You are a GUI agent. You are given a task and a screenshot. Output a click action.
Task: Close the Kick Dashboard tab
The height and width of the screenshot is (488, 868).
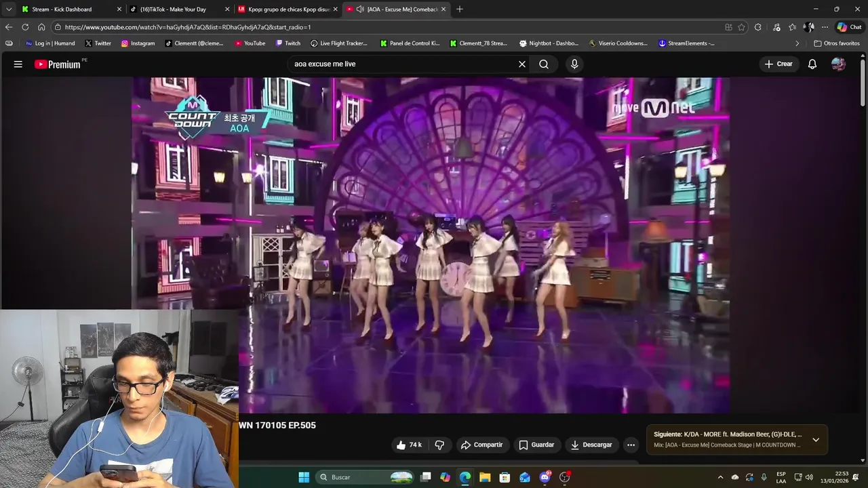tap(119, 9)
